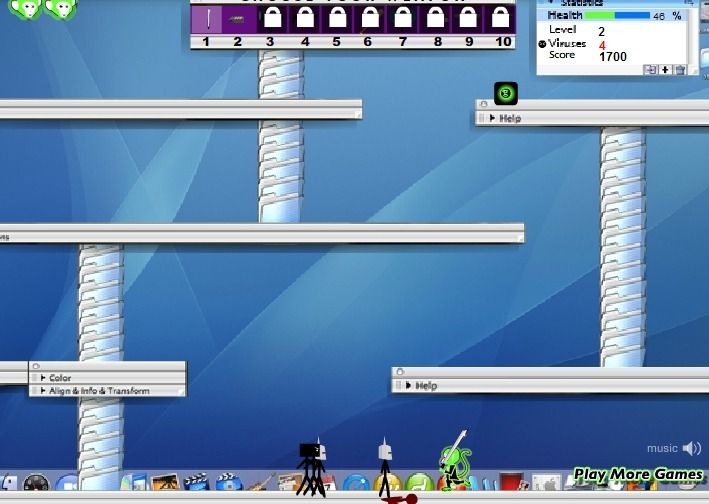This screenshot has height=504, width=709.
Task: Click the 'music' label text
Action: pos(662,448)
